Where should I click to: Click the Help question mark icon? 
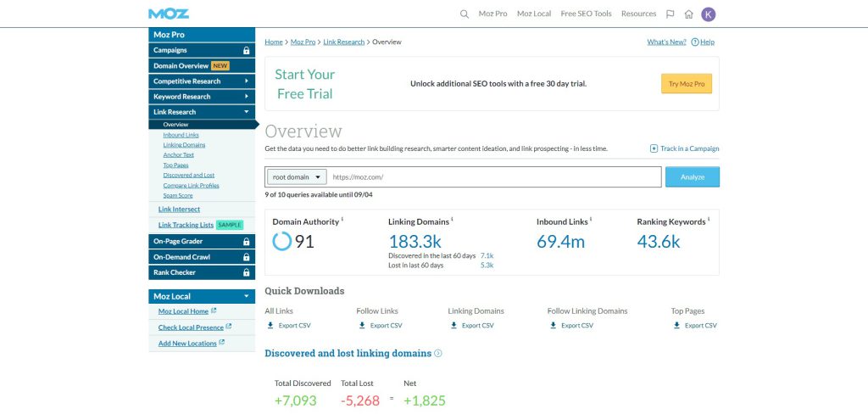695,42
